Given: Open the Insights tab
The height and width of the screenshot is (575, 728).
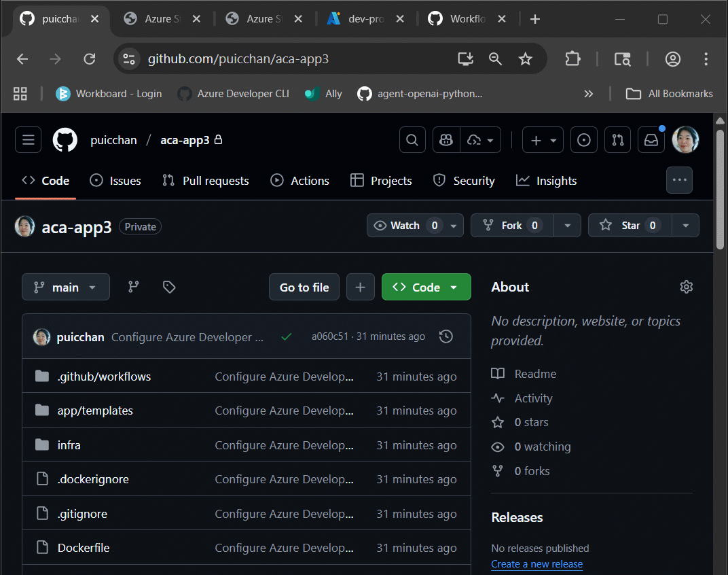Looking at the screenshot, I should [546, 180].
